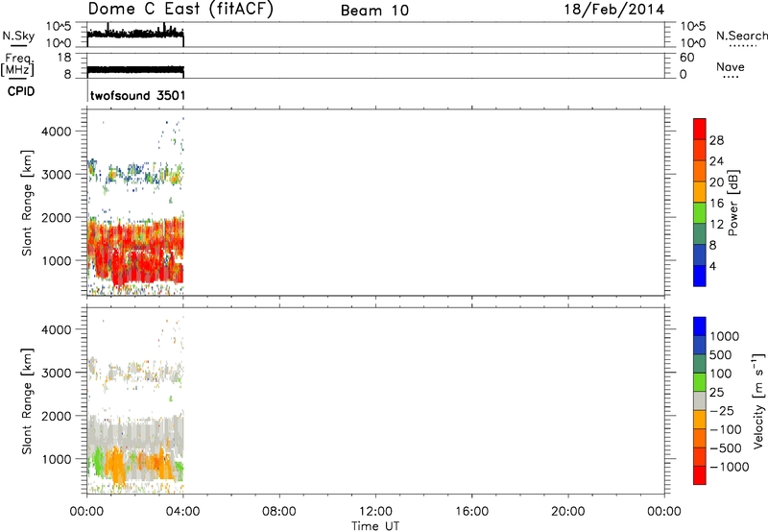The image size is (768, 532).
Task: Click the velocity panel 'Slant Range [km]' axis title
Action: click(27, 401)
